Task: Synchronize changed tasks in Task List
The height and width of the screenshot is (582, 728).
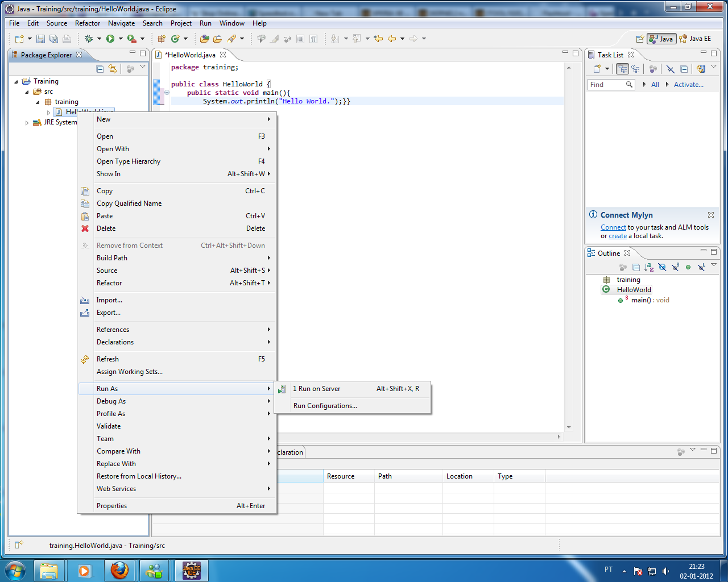Action: tap(701, 69)
